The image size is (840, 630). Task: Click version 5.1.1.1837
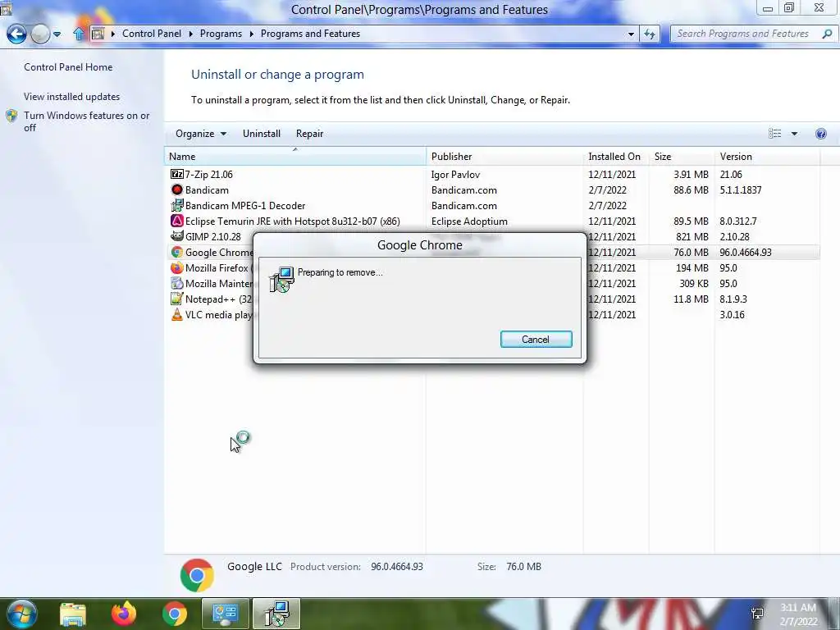coord(741,189)
